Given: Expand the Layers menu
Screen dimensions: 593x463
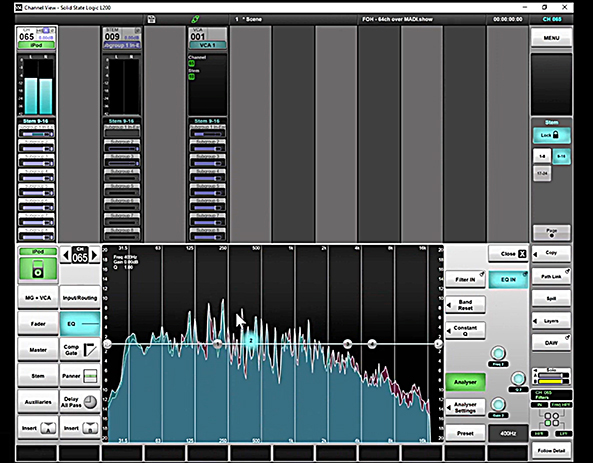Looking at the screenshot, I should coord(551,321).
